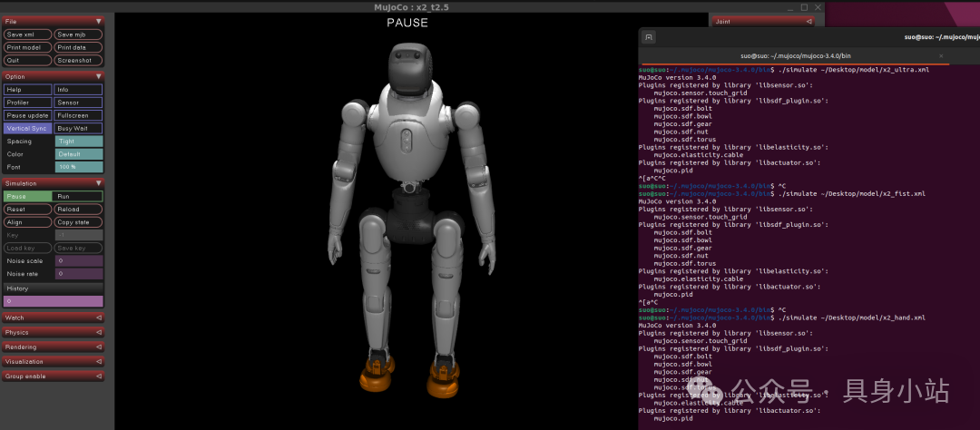980x430 pixels.
Task: Expand the Visualization section
Action: click(x=54, y=361)
